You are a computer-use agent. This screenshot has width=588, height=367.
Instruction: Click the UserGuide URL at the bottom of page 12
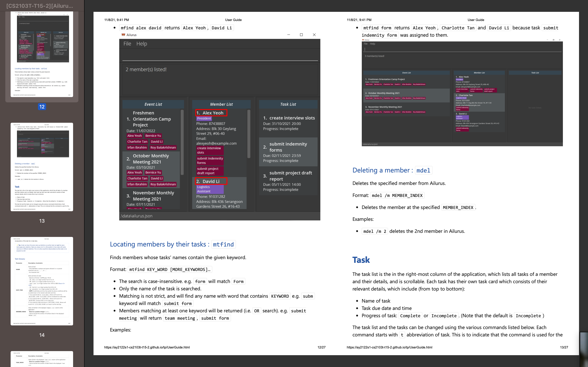[x=147, y=347]
